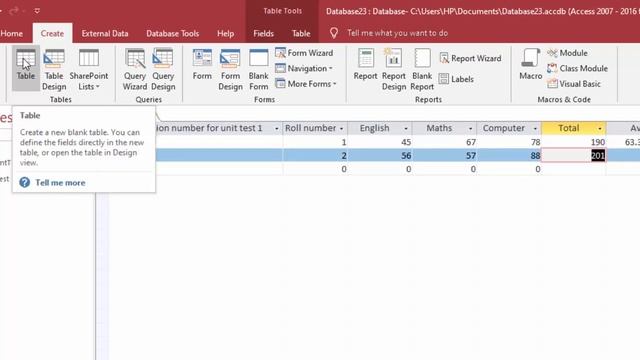Open the Total column dropdown arrow

point(600,129)
